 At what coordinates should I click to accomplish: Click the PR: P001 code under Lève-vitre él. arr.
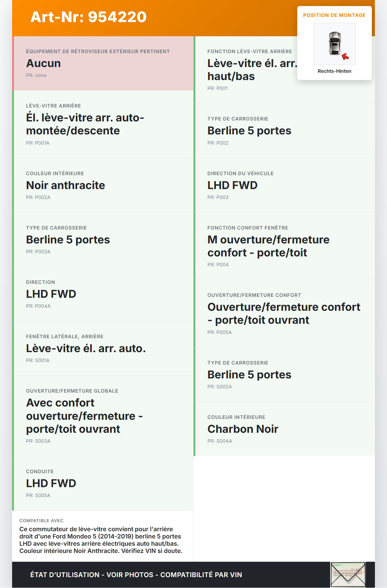217,88
